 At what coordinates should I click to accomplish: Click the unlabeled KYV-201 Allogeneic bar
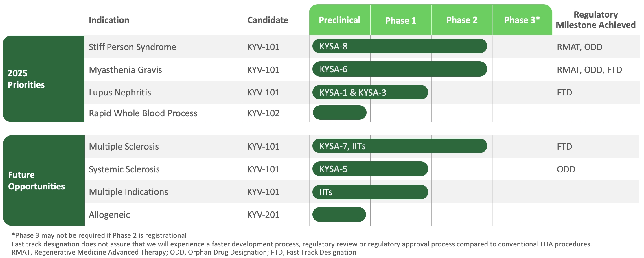pyautogui.click(x=339, y=215)
